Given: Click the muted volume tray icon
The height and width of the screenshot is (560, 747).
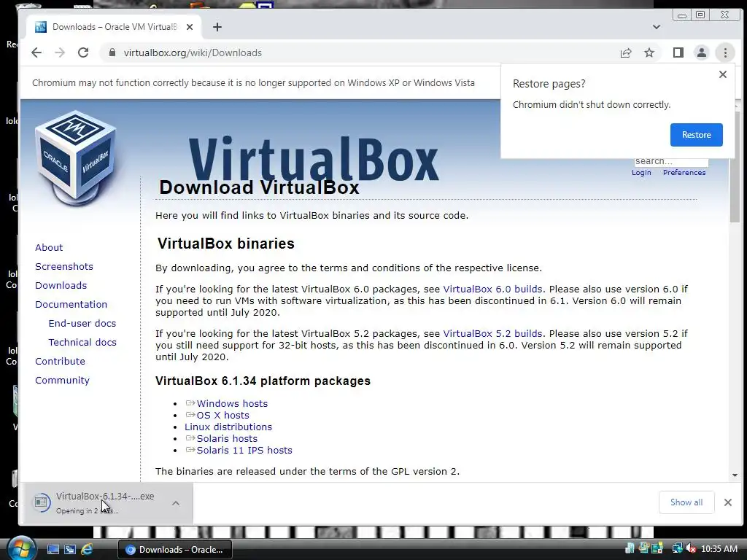Looking at the screenshot, I should click(691, 549).
